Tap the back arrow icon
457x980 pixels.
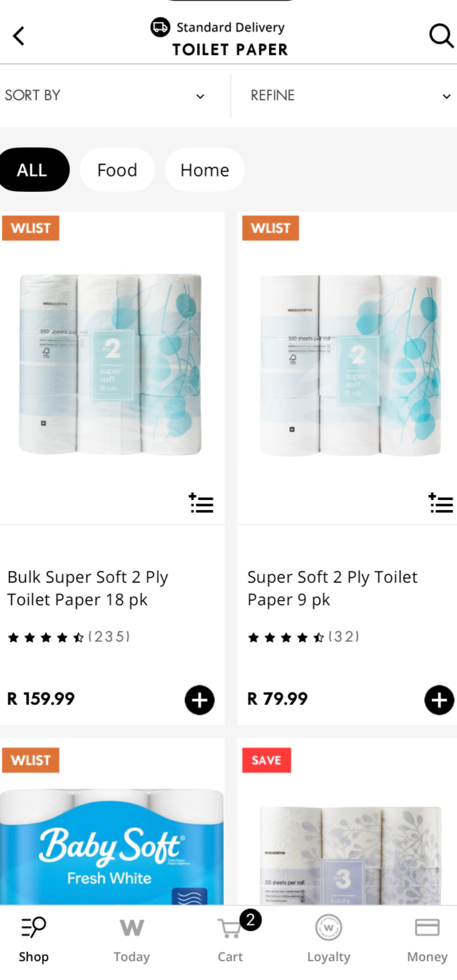pyautogui.click(x=19, y=36)
